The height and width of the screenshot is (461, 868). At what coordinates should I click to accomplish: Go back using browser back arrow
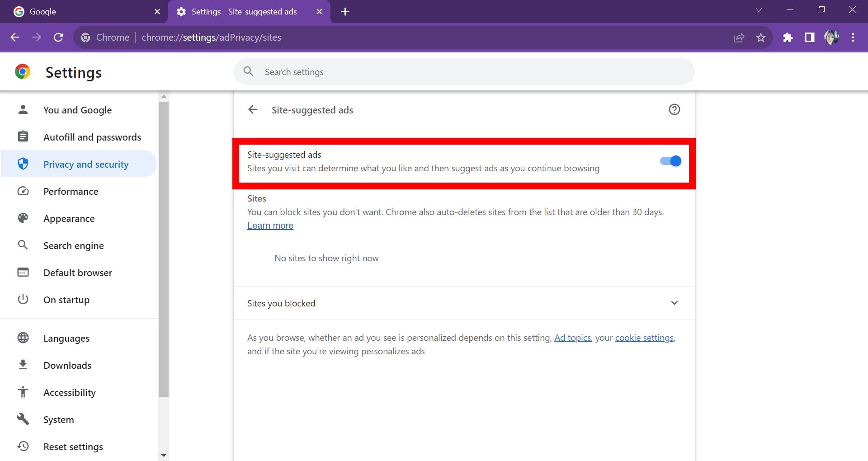point(15,38)
